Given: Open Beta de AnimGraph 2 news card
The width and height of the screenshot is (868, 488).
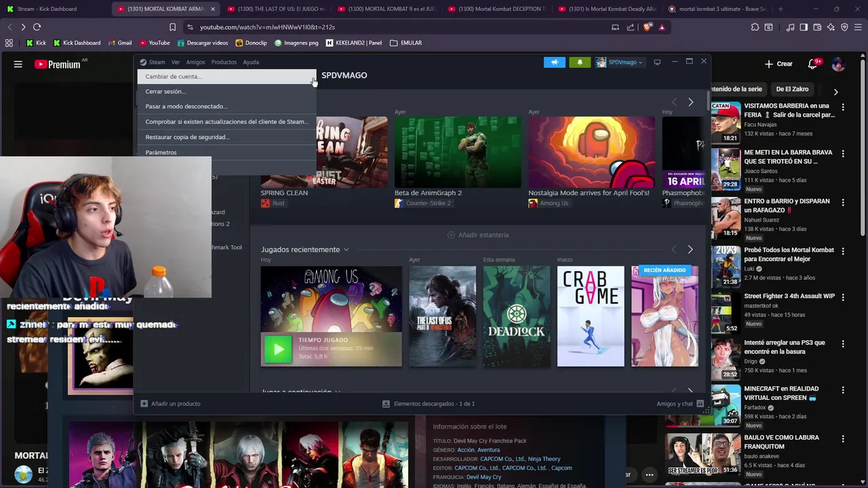Looking at the screenshot, I should click(x=458, y=152).
